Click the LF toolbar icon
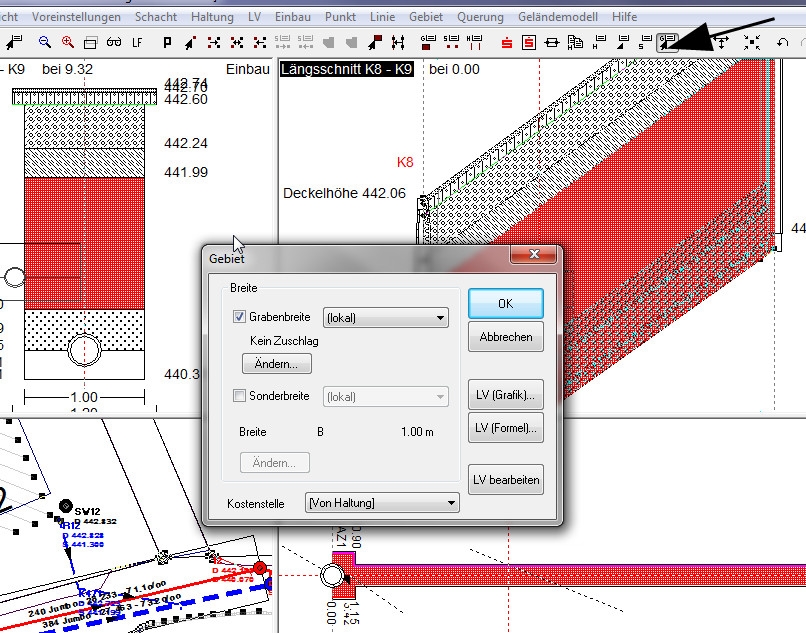 click(x=136, y=42)
